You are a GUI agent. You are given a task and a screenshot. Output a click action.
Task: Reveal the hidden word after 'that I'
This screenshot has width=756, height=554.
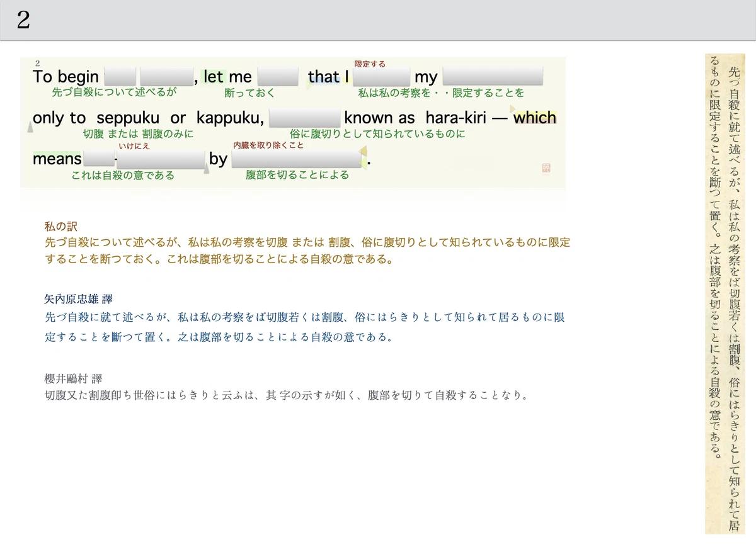coord(382,76)
